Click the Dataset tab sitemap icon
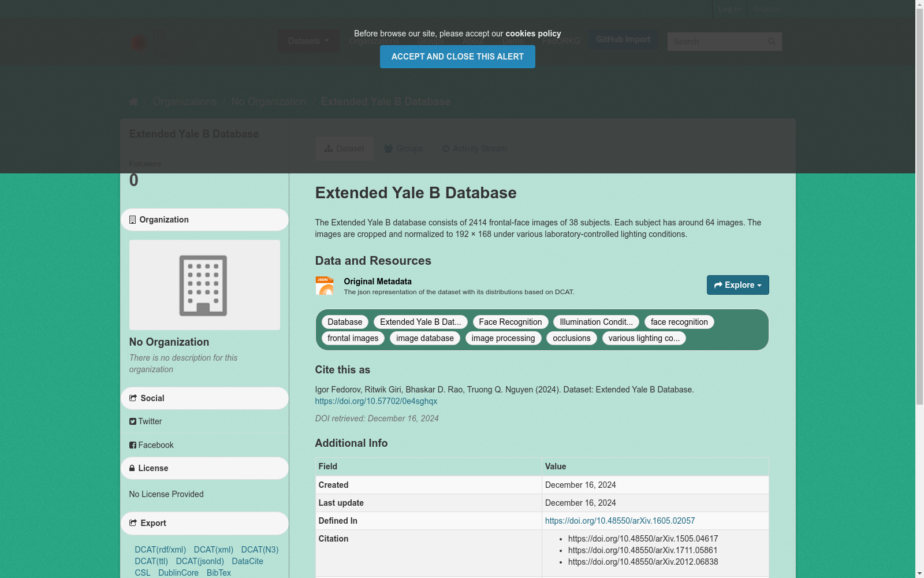 click(329, 149)
